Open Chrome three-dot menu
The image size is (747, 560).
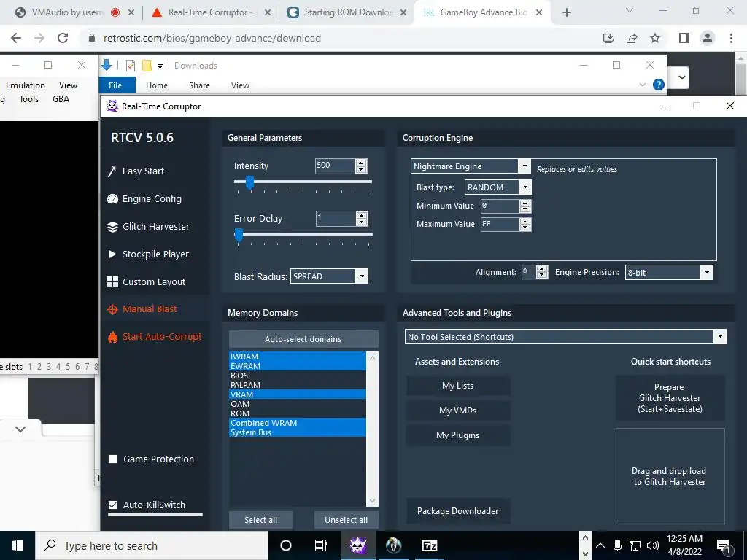(x=731, y=38)
